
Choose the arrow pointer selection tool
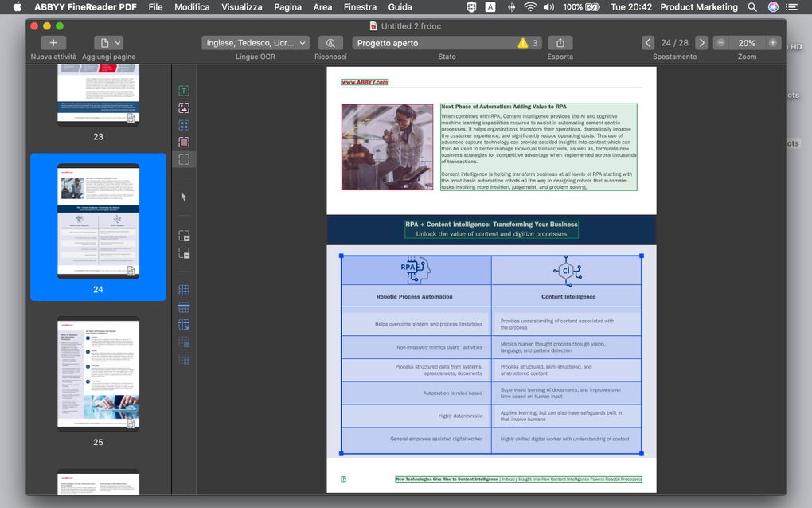tap(184, 197)
